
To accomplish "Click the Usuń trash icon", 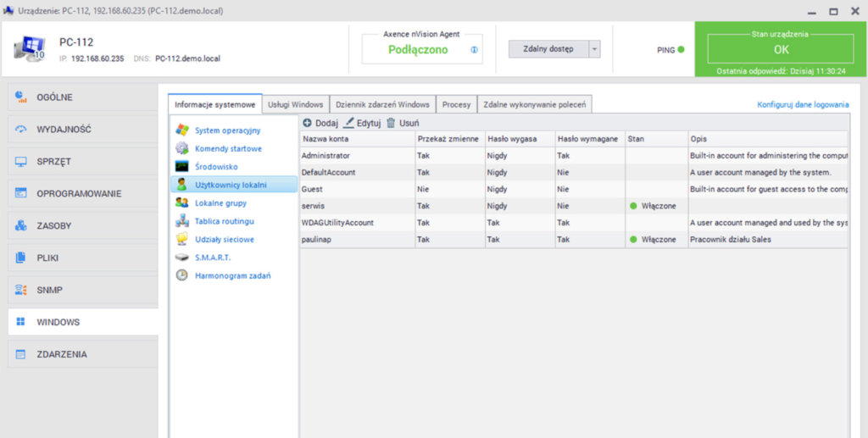I will pos(391,123).
